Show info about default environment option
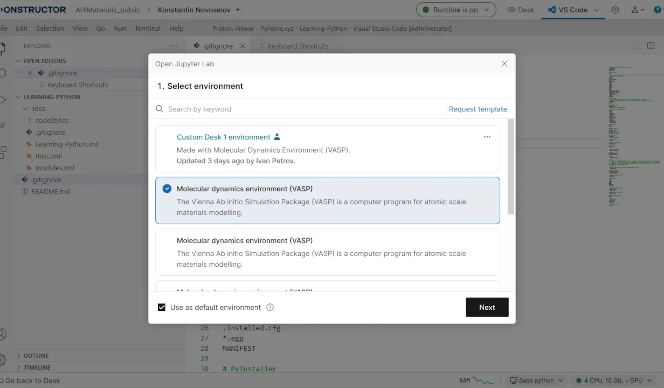Screen dimensions: 664x388 (270, 307)
